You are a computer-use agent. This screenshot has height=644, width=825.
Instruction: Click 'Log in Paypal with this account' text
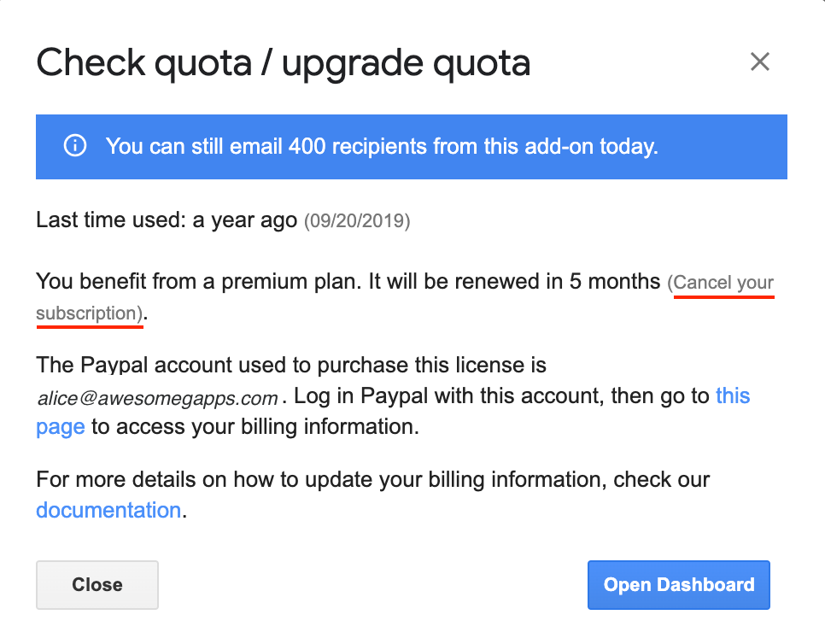(x=451, y=396)
